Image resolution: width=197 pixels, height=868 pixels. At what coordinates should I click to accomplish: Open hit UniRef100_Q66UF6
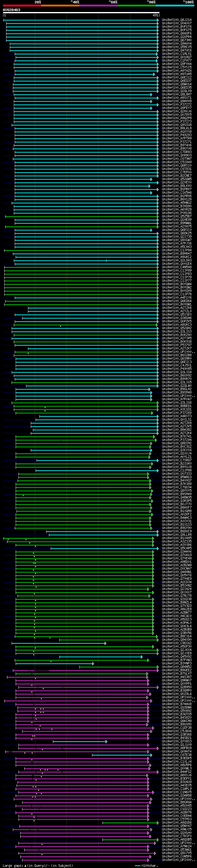click(177, 33)
